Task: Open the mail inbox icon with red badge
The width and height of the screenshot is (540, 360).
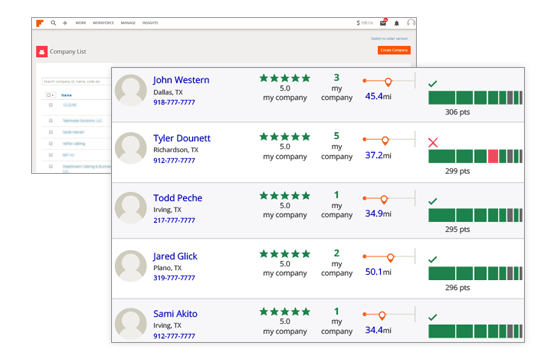Action: [x=383, y=23]
